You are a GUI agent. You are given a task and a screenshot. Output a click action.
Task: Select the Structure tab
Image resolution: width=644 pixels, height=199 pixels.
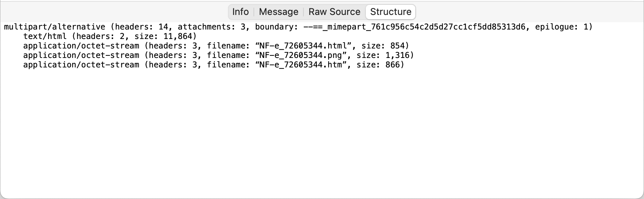point(391,12)
